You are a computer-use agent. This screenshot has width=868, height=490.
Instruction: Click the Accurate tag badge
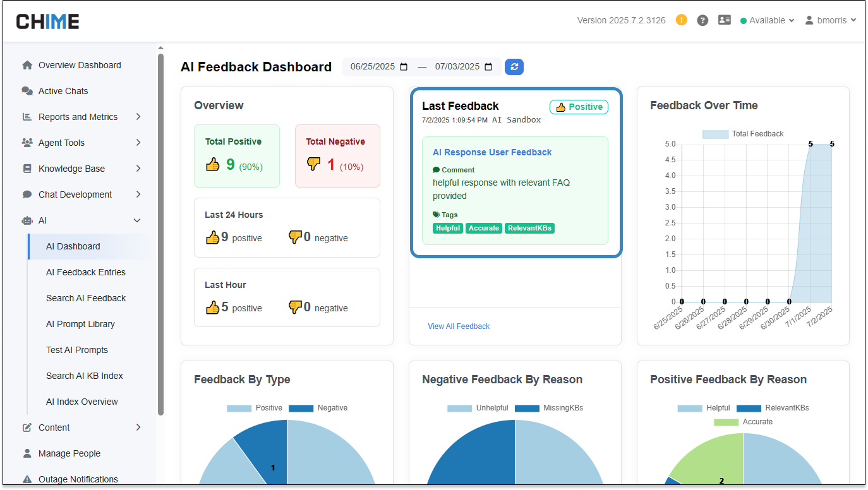click(x=484, y=228)
